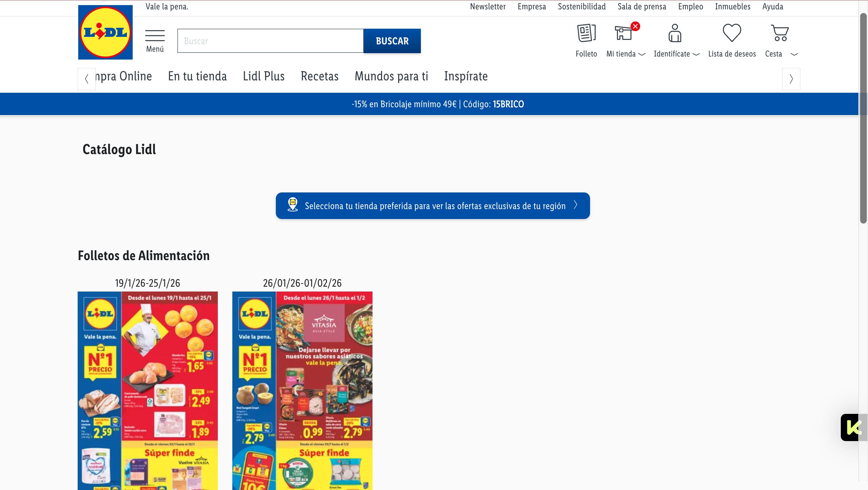Open the 19/1/26-25/1/26 brochure thumbnail
The image size is (868, 490).
(x=147, y=391)
